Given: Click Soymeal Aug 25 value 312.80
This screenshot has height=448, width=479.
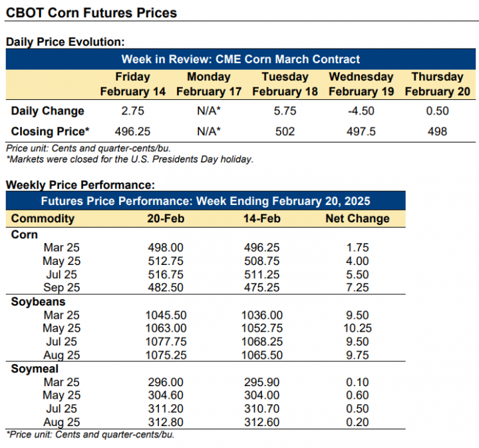Looking at the screenshot, I should (166, 422).
